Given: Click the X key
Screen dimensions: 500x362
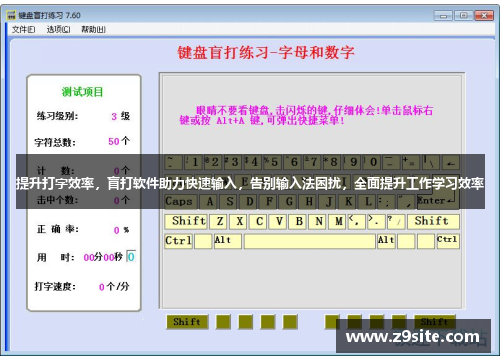Looking at the screenshot, I should [x=239, y=221].
